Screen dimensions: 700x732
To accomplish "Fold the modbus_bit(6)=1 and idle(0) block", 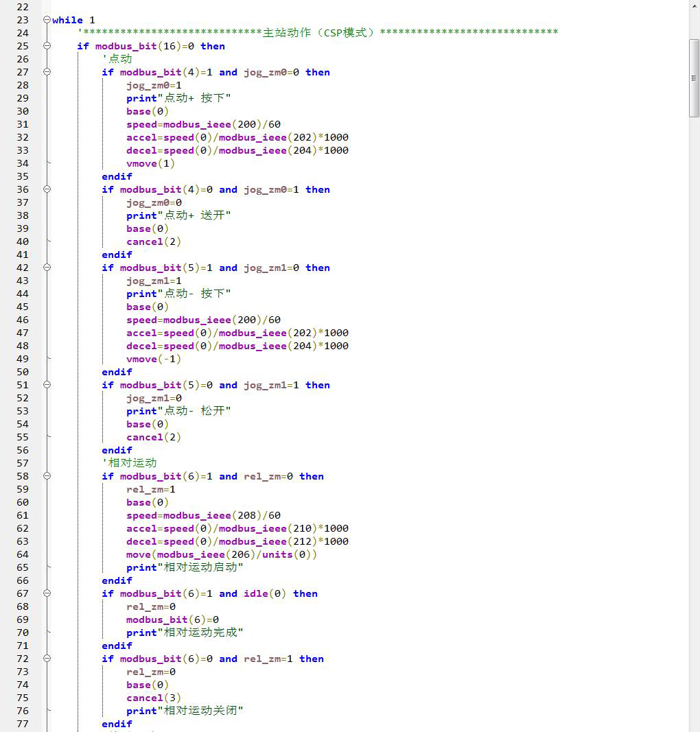I will [x=47, y=593].
